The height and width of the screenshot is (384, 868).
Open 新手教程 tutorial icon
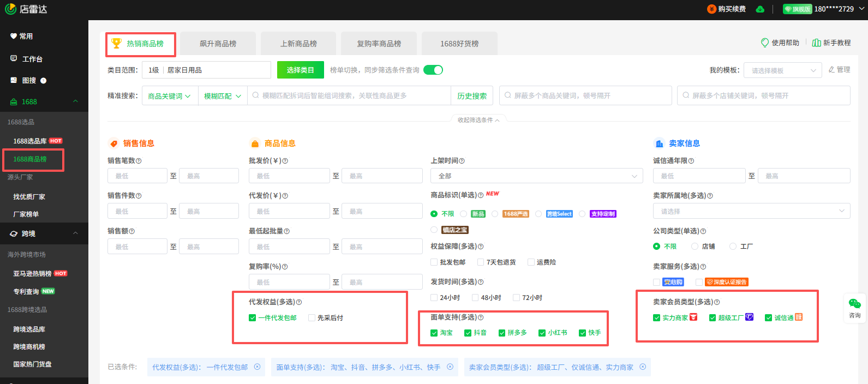pyautogui.click(x=816, y=43)
